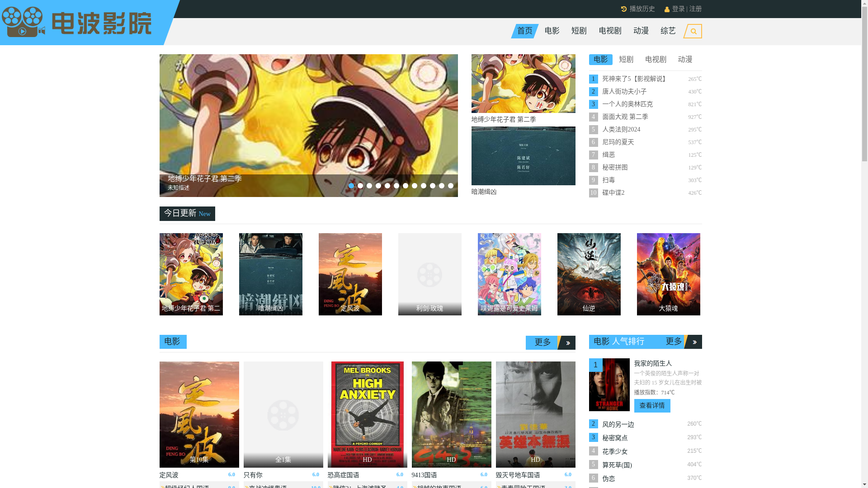This screenshot has height=488, width=868.
Task: Open High Anxiety HD movie poster
Action: (x=368, y=414)
